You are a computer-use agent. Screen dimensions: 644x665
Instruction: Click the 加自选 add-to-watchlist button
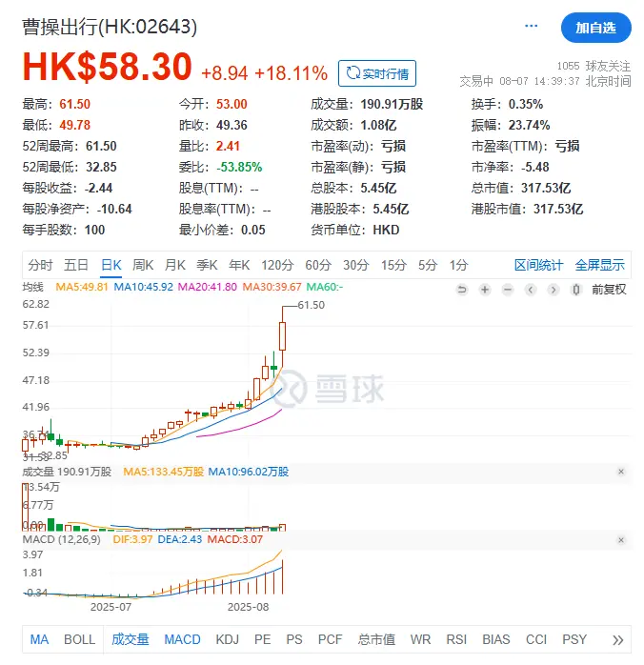click(595, 28)
